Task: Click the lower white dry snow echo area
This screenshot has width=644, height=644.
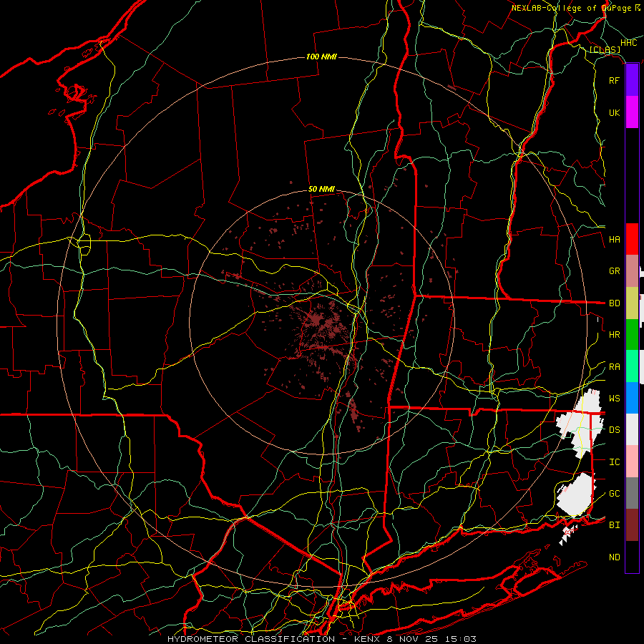Action: tap(576, 495)
